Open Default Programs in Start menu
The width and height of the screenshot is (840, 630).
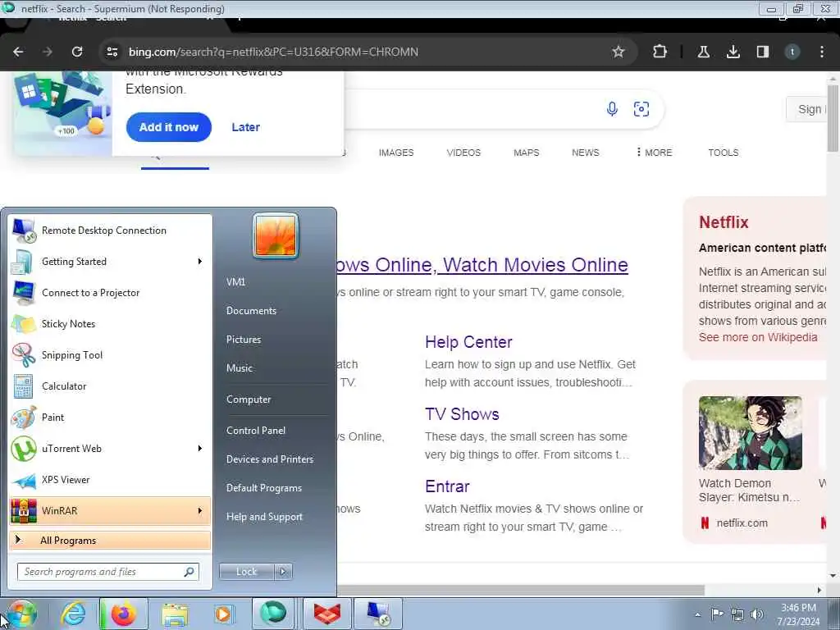(264, 489)
